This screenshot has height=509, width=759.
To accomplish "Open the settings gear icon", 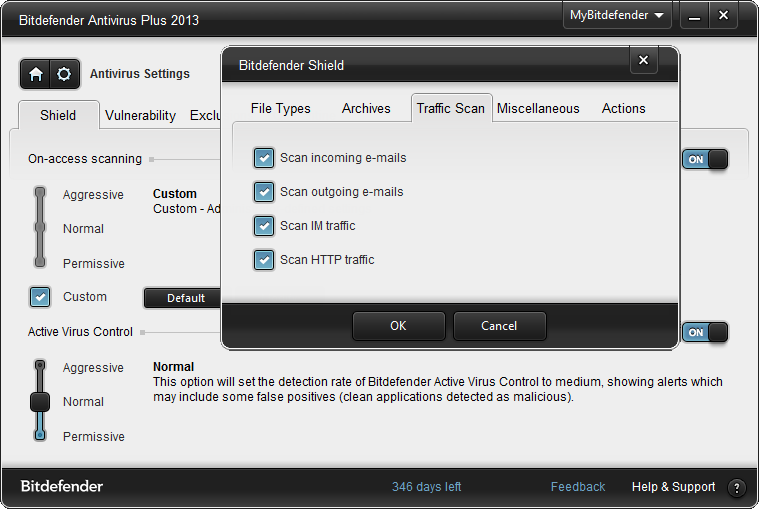I will (64, 74).
